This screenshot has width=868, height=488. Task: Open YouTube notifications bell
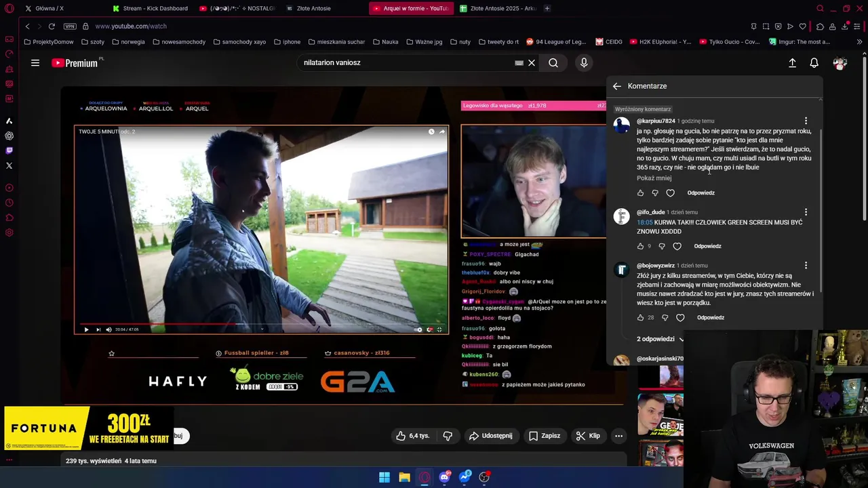814,63
